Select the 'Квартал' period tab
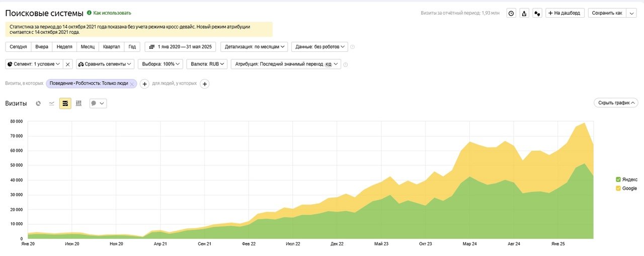This screenshot has height=256, width=644. click(111, 47)
